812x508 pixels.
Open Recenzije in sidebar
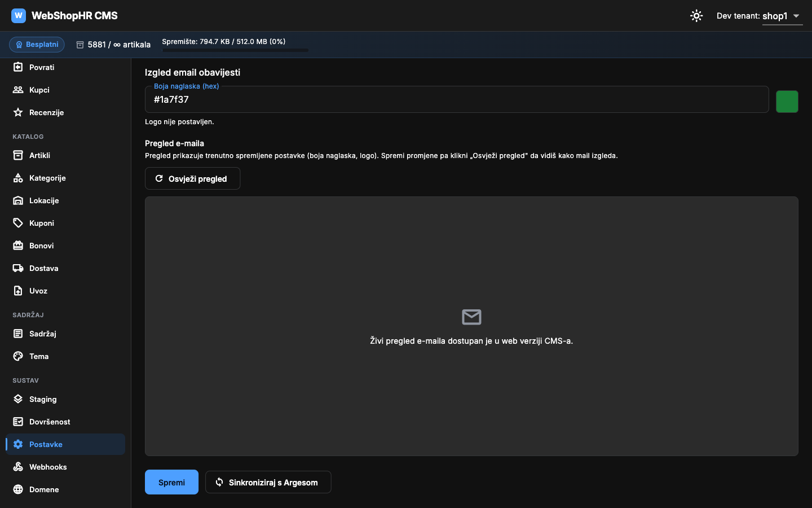[x=65, y=112]
